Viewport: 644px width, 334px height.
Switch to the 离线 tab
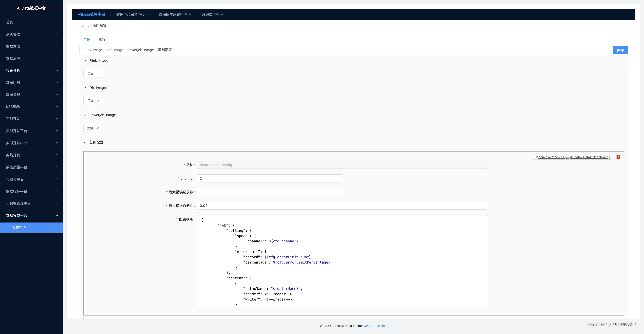pyautogui.click(x=102, y=40)
